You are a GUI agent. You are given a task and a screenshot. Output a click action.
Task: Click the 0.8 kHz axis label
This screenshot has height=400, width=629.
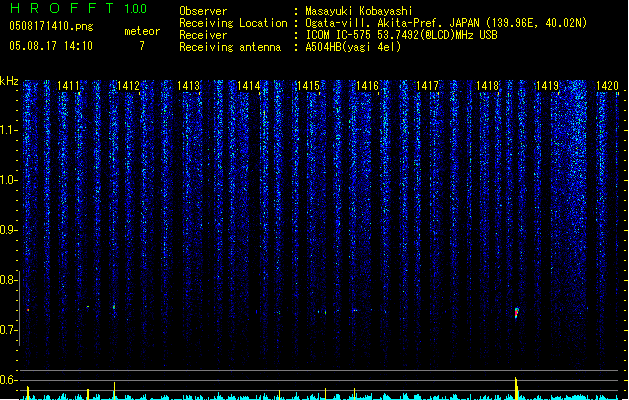pos(9,280)
